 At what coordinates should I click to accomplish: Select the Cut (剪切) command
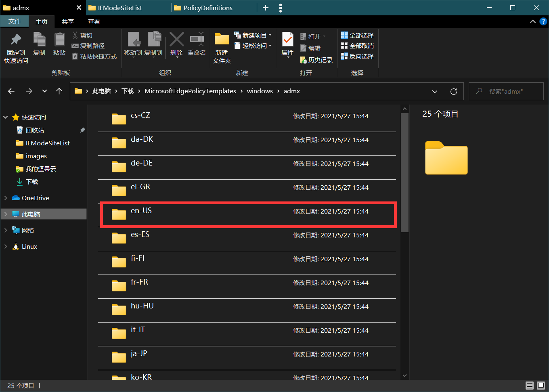point(82,36)
